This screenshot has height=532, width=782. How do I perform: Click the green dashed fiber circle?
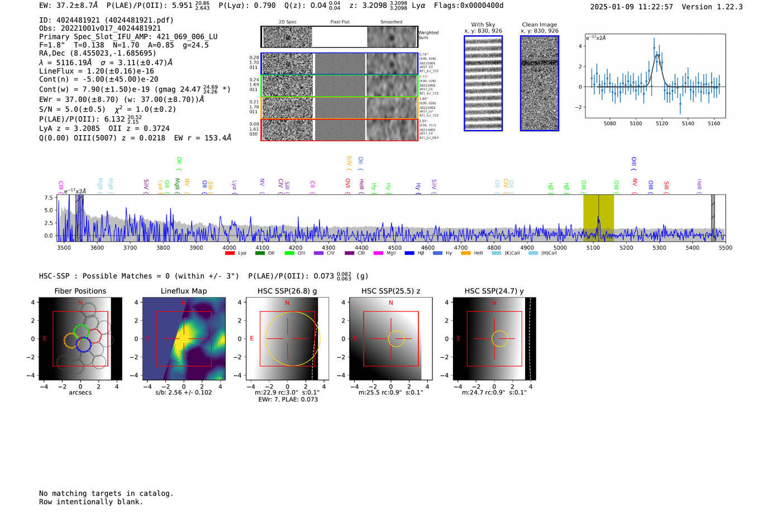[x=82, y=332]
